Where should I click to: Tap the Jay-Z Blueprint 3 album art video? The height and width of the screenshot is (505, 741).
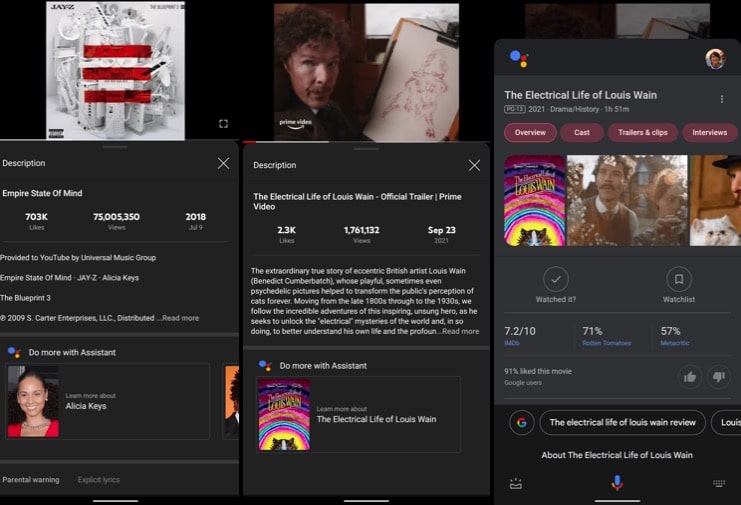click(x=115, y=70)
